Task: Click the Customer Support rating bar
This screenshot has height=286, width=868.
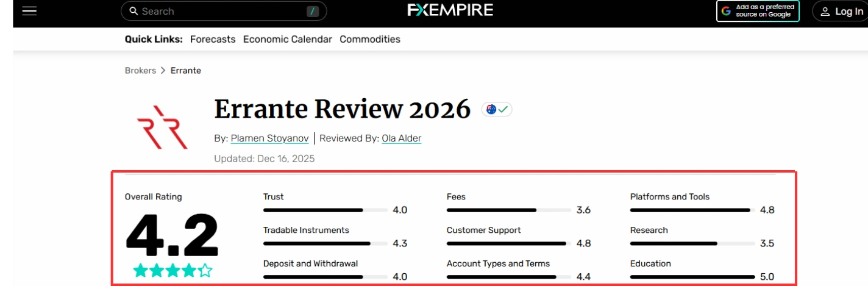Action: click(x=509, y=243)
